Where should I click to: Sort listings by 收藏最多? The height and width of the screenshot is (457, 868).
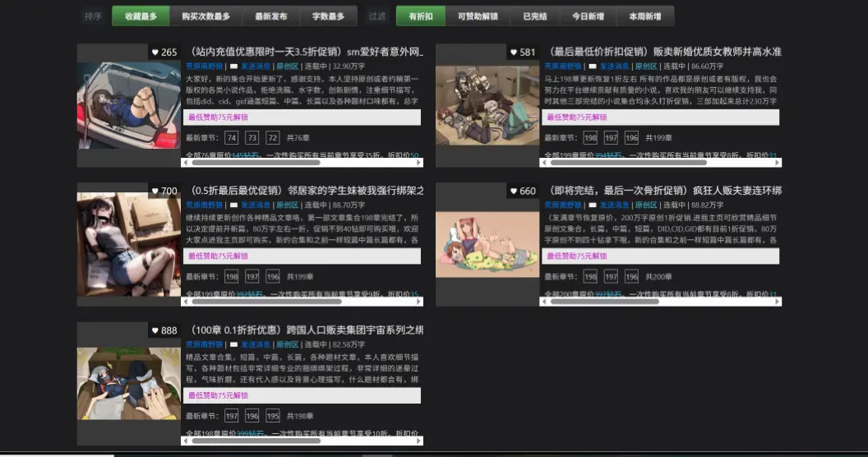141,16
